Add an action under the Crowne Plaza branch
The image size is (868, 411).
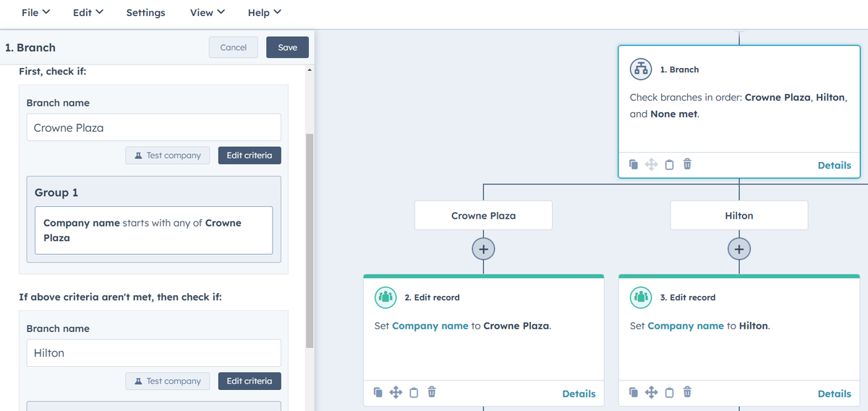pyautogui.click(x=483, y=248)
